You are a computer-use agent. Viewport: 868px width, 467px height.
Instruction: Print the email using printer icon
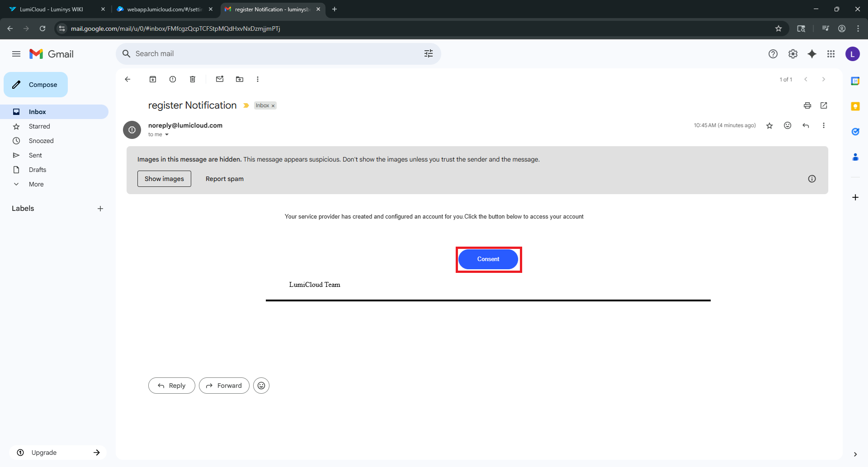[x=807, y=105]
